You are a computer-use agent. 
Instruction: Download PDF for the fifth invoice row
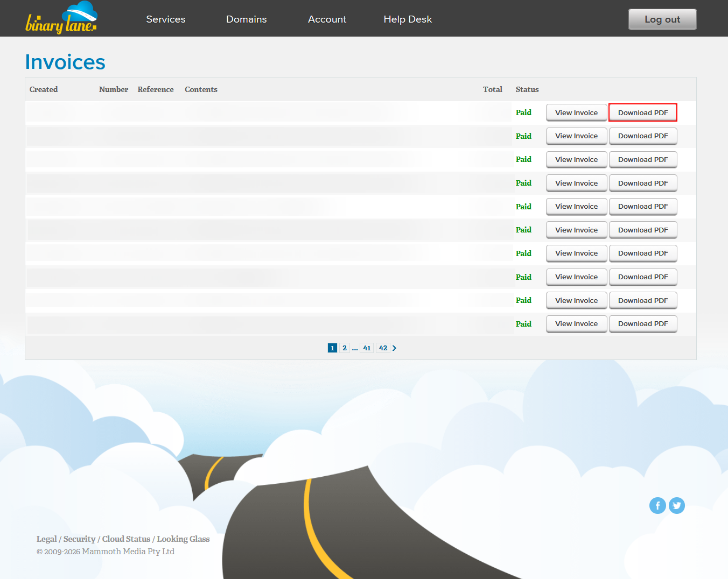(x=643, y=207)
